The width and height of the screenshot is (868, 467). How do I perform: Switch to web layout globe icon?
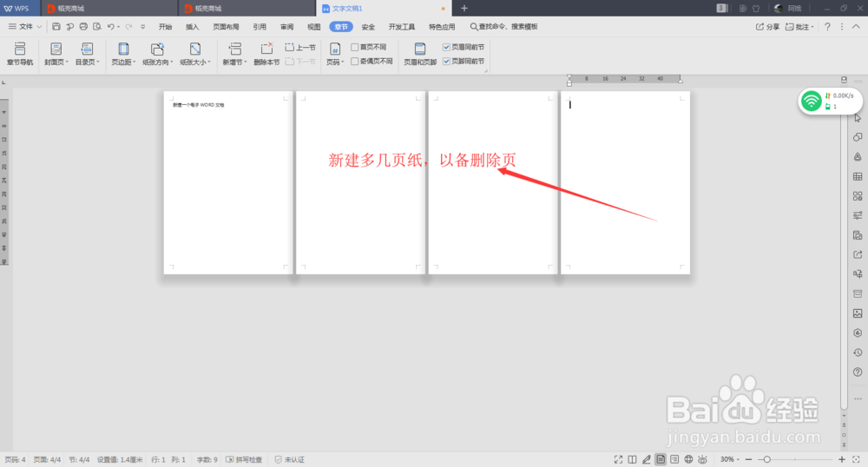pyautogui.click(x=688, y=459)
